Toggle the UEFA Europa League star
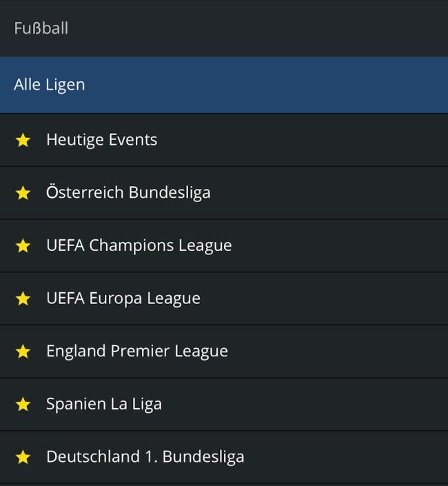Screen dimensions: 448x486 coord(23,298)
